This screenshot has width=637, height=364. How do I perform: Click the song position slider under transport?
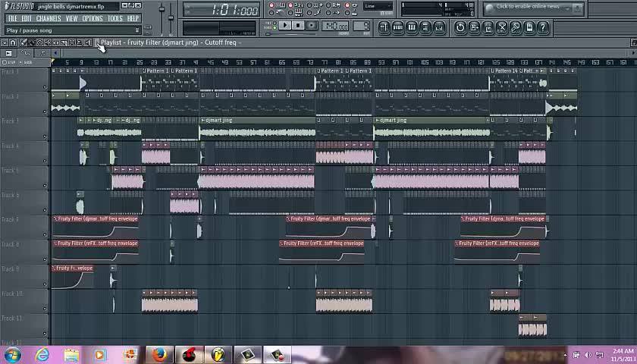point(292,35)
